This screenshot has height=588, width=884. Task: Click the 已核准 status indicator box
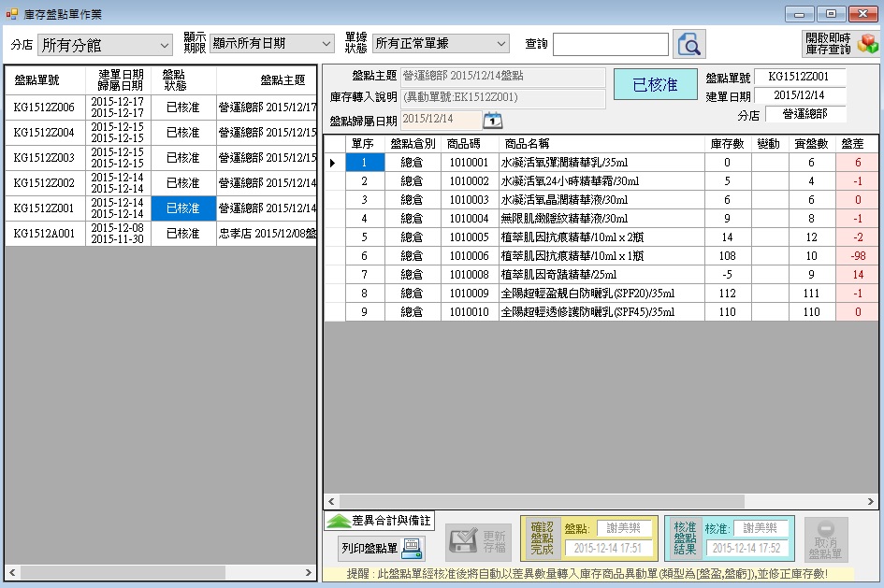click(655, 85)
